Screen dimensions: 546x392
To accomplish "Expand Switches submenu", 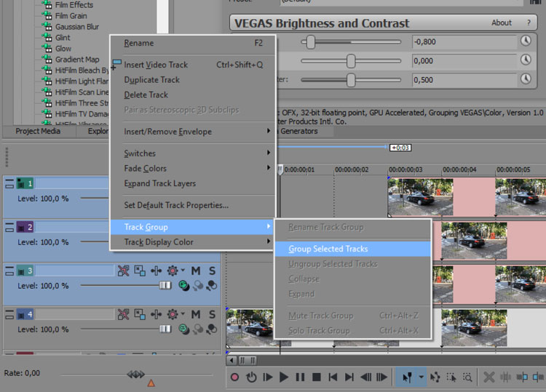I will click(x=193, y=153).
